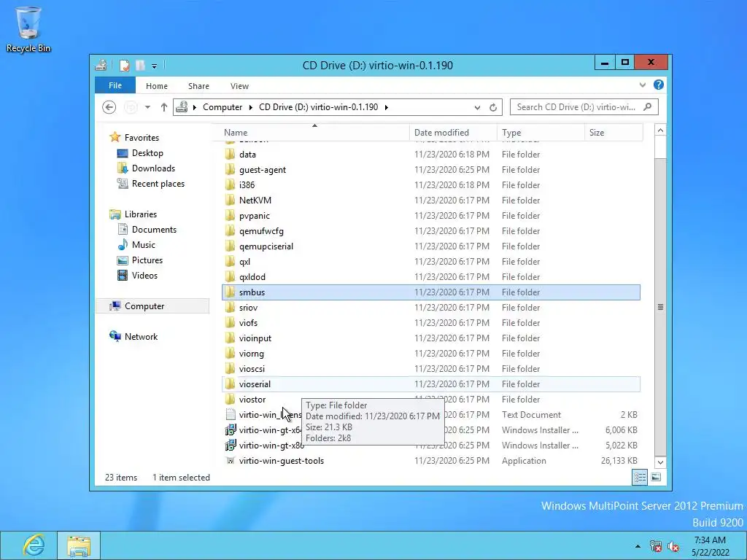Select the guest-agent folder icon

click(x=230, y=169)
